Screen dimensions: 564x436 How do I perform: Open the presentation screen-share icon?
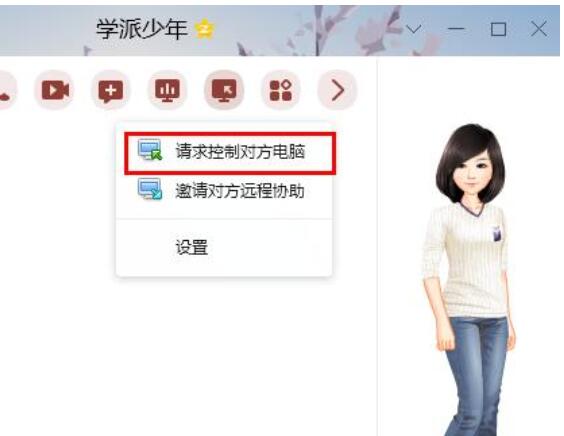point(167,90)
